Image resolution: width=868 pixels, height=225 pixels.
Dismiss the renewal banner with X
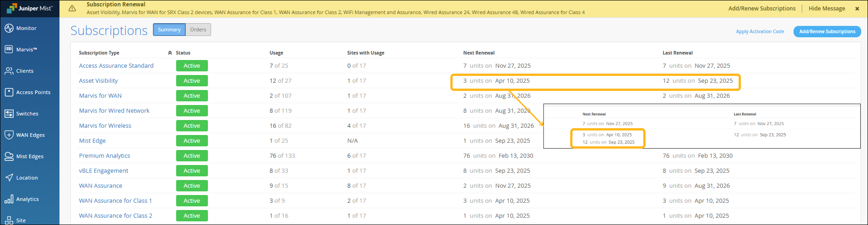coord(857,8)
